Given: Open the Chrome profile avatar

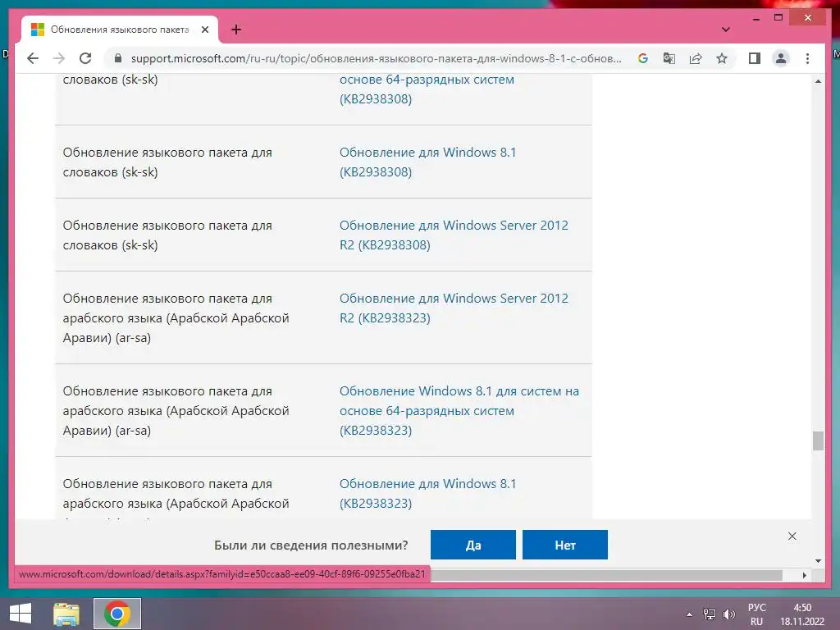Looking at the screenshot, I should click(x=781, y=58).
